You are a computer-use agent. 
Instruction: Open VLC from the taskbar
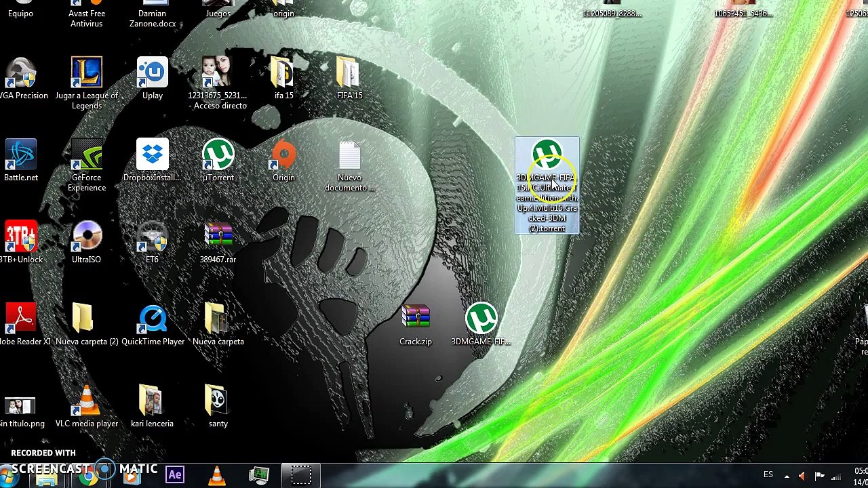217,475
